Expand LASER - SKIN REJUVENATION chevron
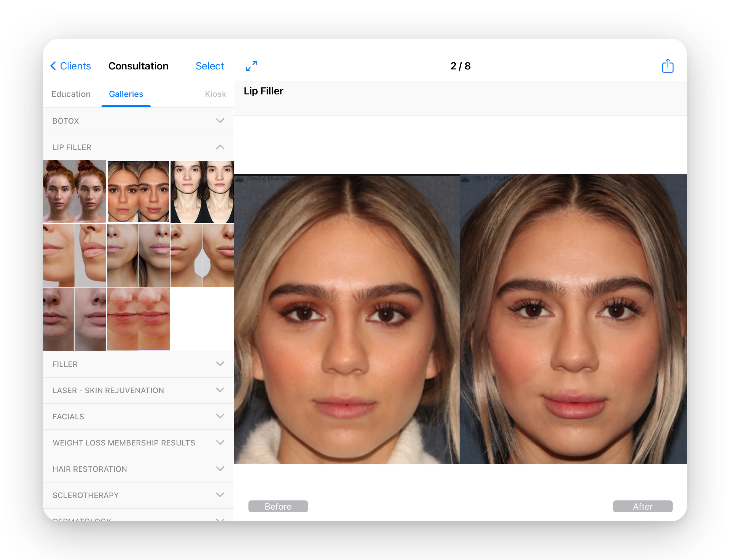 (x=220, y=390)
